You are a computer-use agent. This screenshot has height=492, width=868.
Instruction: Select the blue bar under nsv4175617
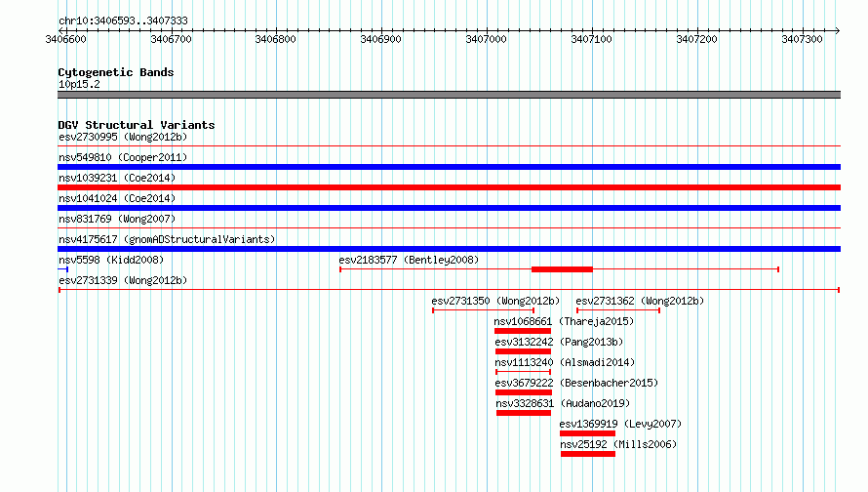point(449,249)
